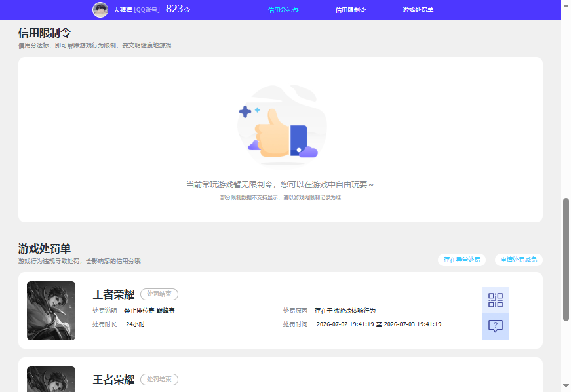Switch to the 信用限制令 tab
This screenshot has height=392, width=571.
point(351,10)
